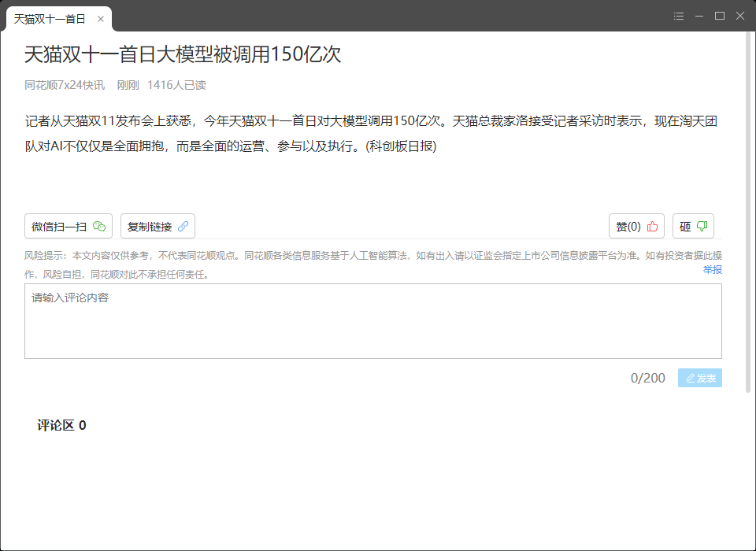The width and height of the screenshot is (756, 551).
Task: Click the article headline about 150亿次 calls
Action: 183,54
